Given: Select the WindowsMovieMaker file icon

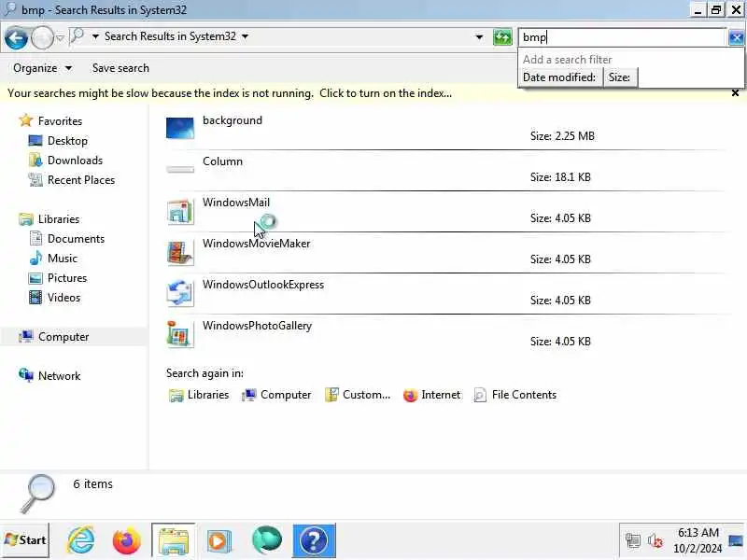Looking at the screenshot, I should click(x=180, y=252).
